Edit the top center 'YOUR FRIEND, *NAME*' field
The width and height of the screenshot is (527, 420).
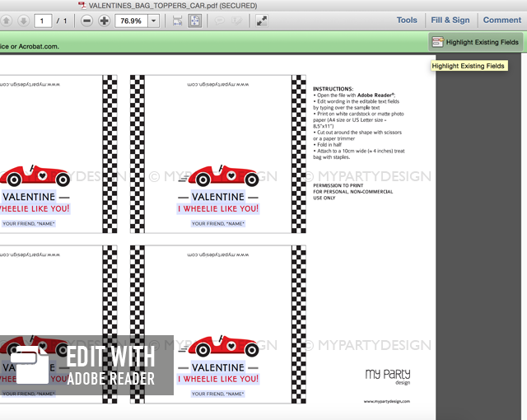click(217, 224)
